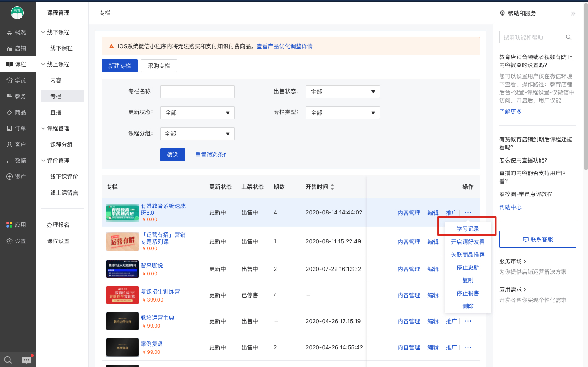Open more options for 案例复盘 row

(468, 347)
